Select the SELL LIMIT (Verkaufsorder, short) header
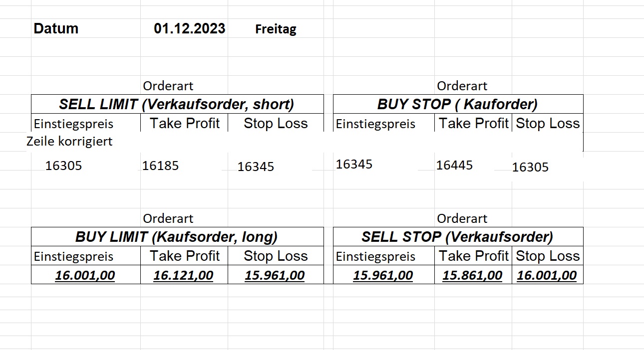This screenshot has height=350, width=644. point(177,104)
